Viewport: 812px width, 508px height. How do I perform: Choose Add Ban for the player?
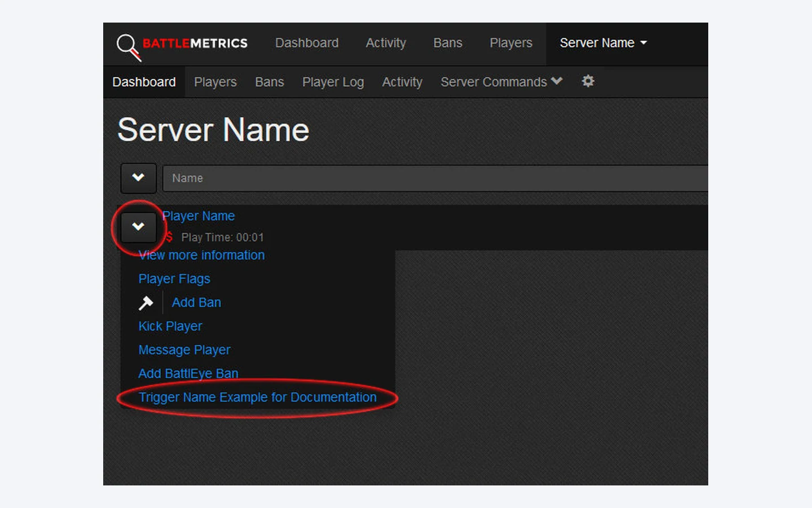click(196, 303)
